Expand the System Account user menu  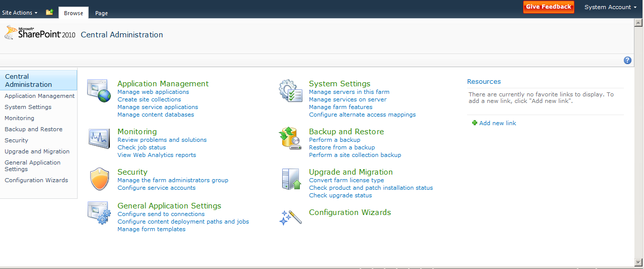pyautogui.click(x=610, y=8)
